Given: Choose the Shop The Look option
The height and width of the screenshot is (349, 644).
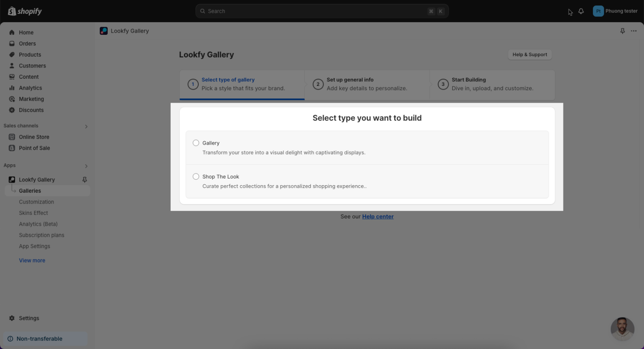Looking at the screenshot, I should pos(196,176).
